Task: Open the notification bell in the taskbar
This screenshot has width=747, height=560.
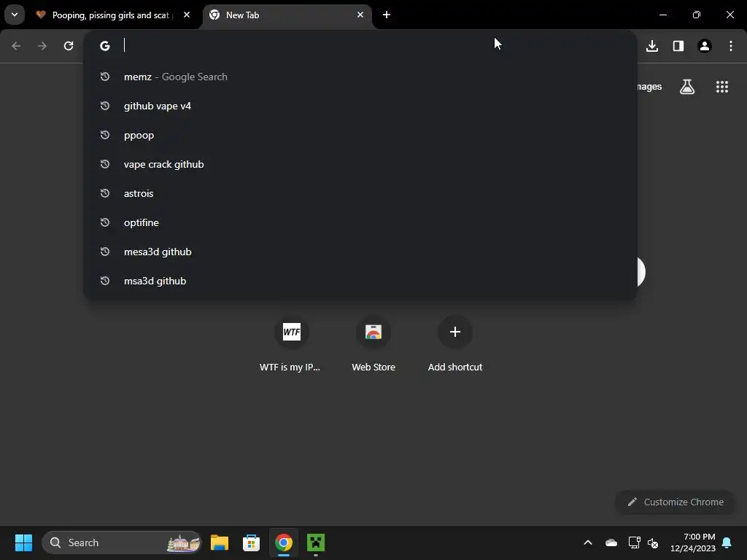Action: tap(727, 542)
